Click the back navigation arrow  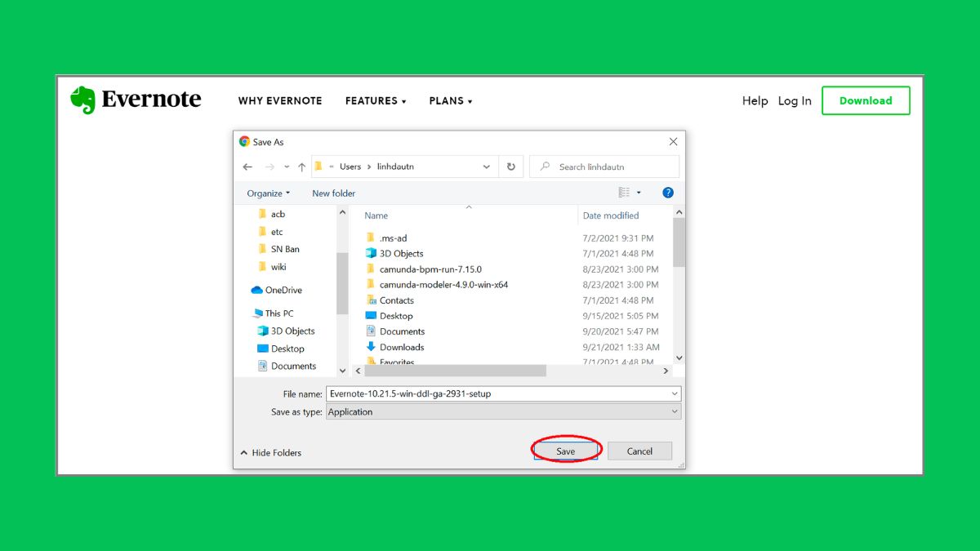pos(247,167)
